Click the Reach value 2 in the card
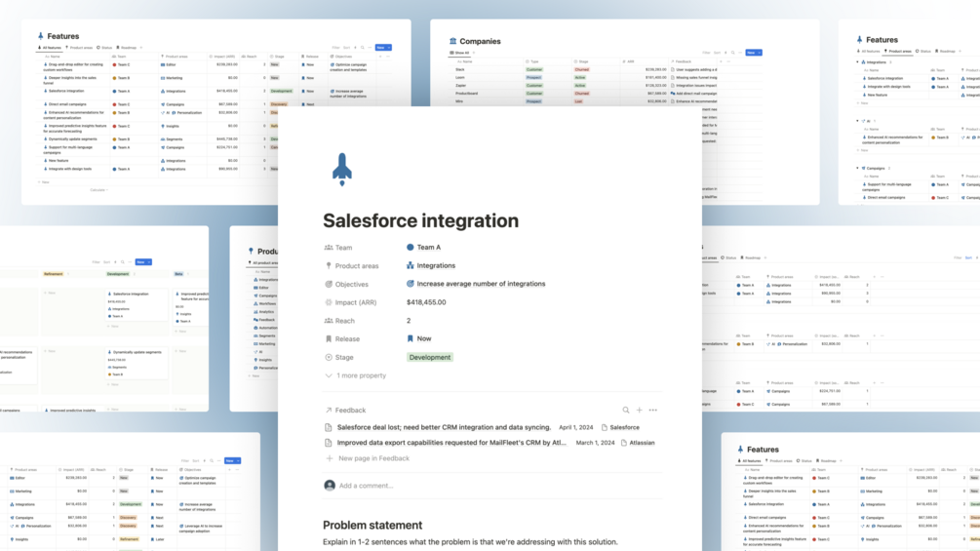Viewport: 980px width, 551px height. pyautogui.click(x=409, y=321)
